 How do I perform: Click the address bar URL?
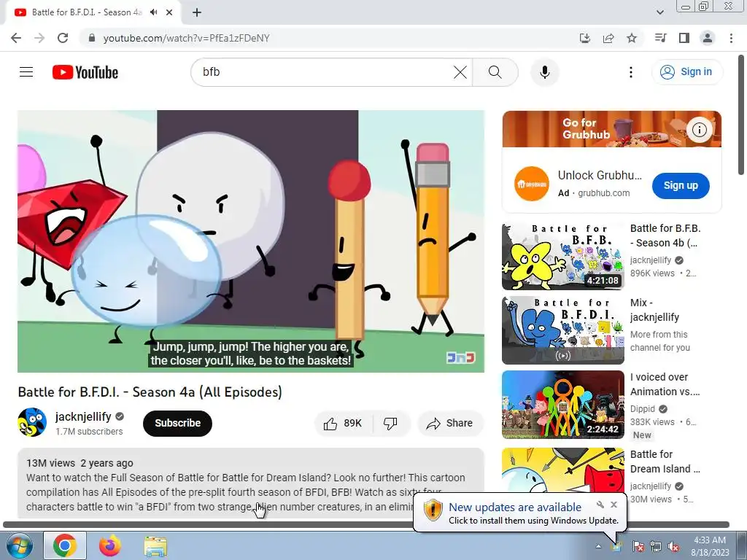186,38
